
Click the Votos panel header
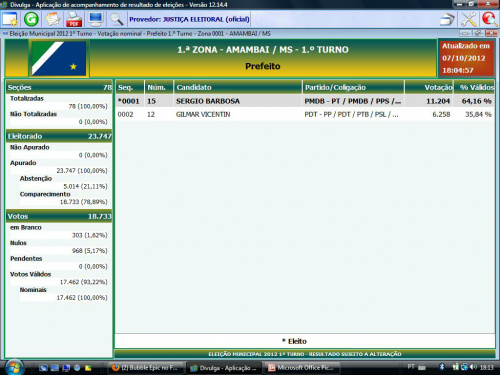point(59,216)
